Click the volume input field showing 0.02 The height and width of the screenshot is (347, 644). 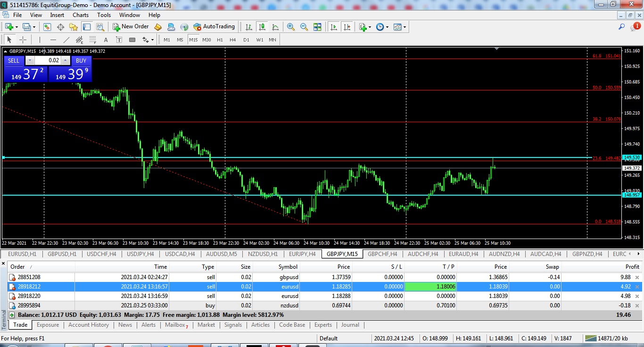coord(48,60)
